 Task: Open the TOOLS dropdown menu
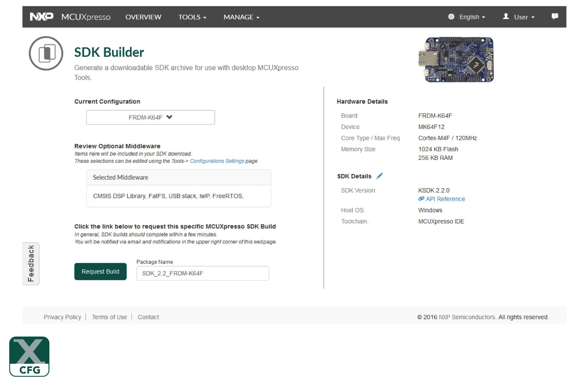[192, 17]
